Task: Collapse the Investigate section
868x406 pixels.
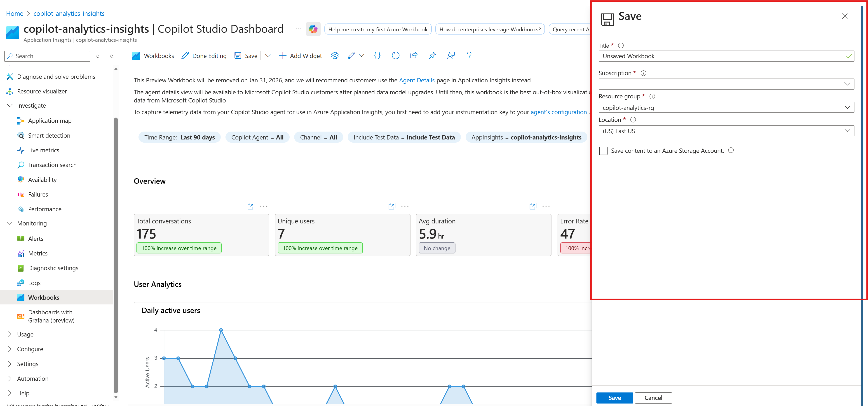Action: coord(10,105)
